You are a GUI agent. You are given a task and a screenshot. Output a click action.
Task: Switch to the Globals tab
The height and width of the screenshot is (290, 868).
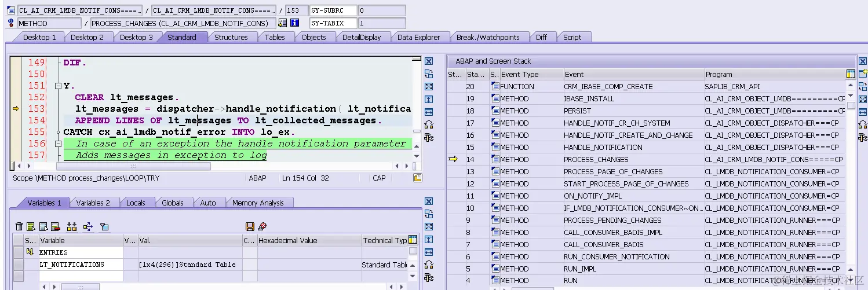point(172,203)
